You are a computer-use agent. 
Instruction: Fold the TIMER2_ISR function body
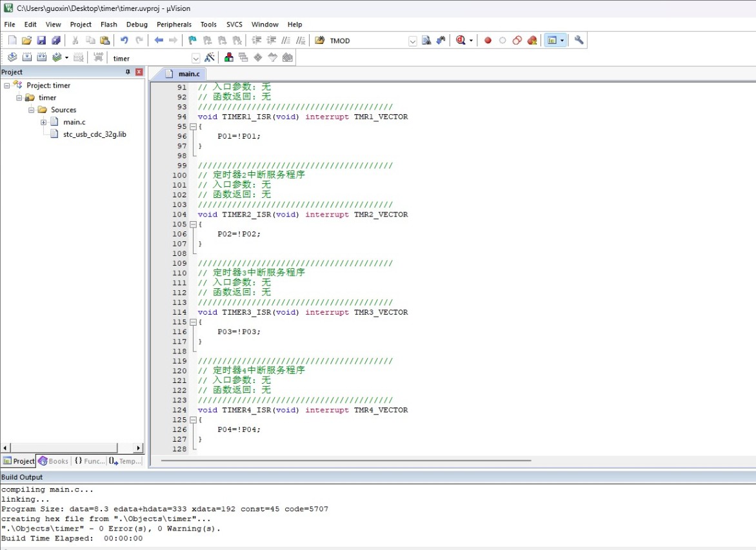click(193, 224)
